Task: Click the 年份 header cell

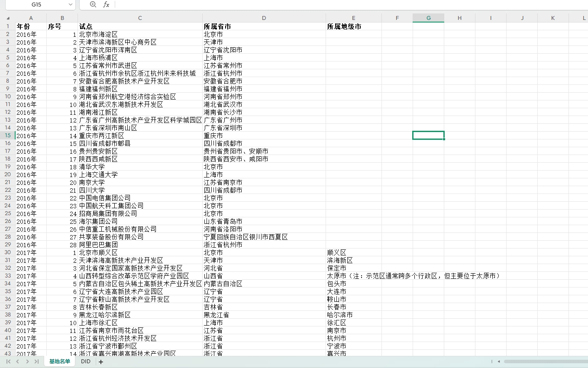Action: [31, 26]
